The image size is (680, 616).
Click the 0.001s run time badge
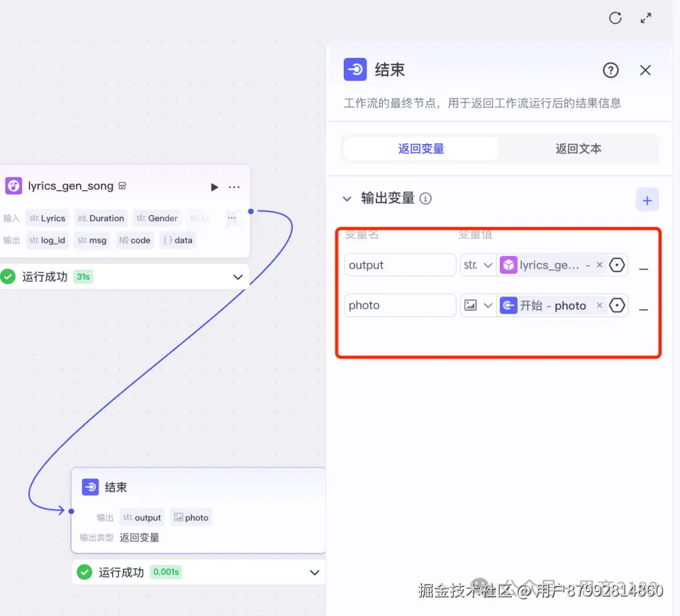click(x=166, y=572)
